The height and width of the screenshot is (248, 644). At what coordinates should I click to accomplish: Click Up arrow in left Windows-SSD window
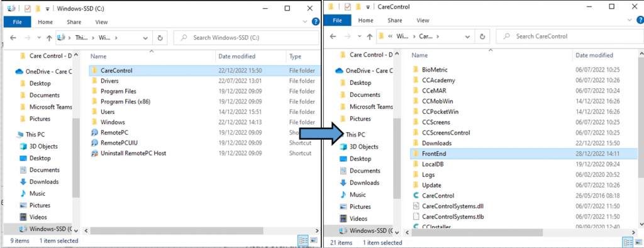click(49, 37)
